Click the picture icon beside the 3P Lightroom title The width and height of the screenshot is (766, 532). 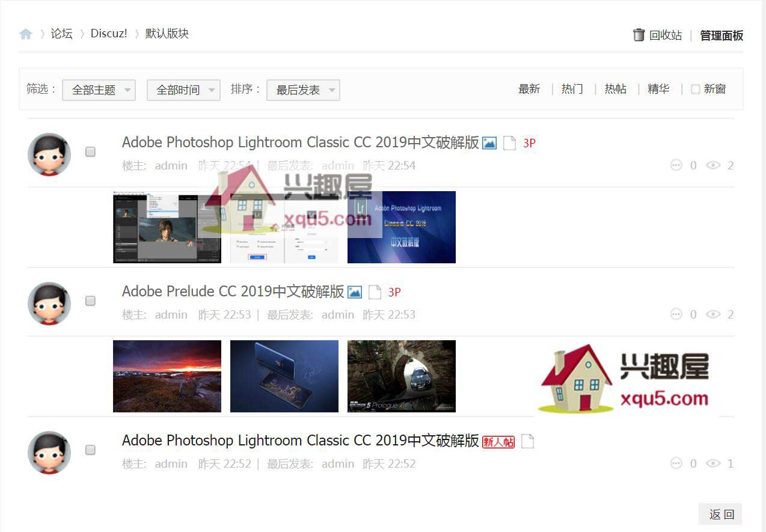pos(489,143)
